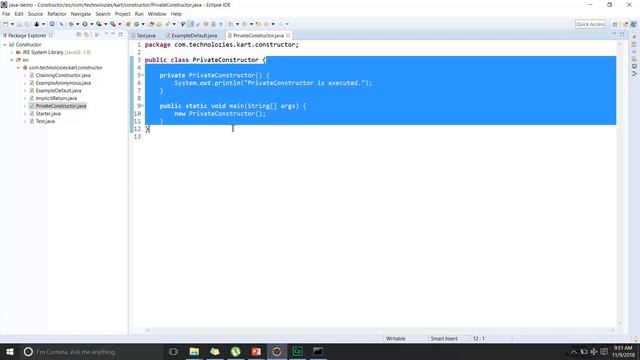Navigate Forward with arrow icon

[280, 24]
